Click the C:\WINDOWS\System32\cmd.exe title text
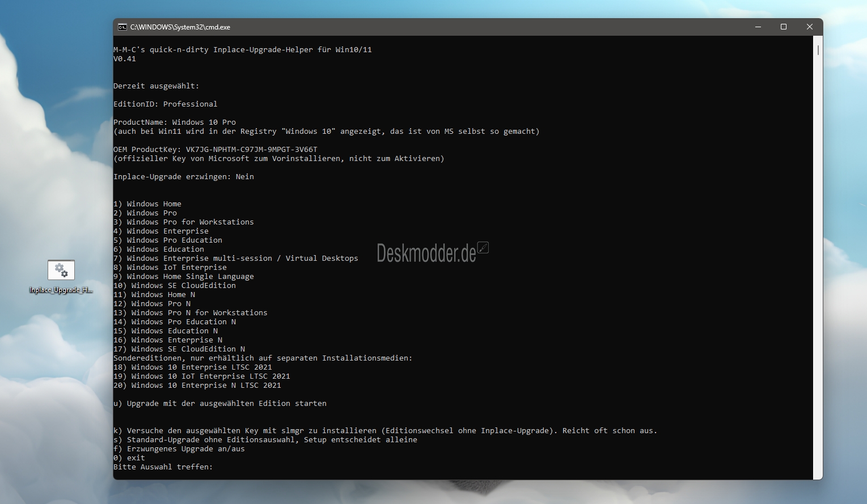 180,27
